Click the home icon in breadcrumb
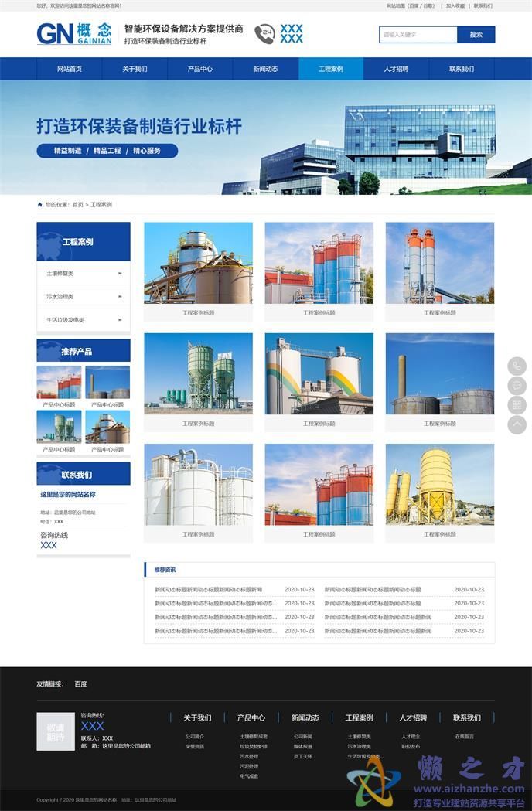Image resolution: width=532 pixels, height=811 pixels. pos(40,205)
